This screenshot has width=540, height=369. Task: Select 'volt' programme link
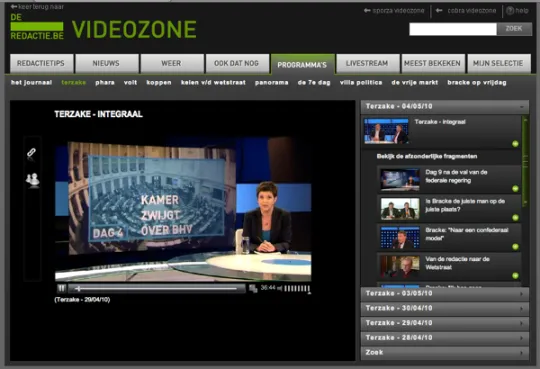(x=131, y=82)
